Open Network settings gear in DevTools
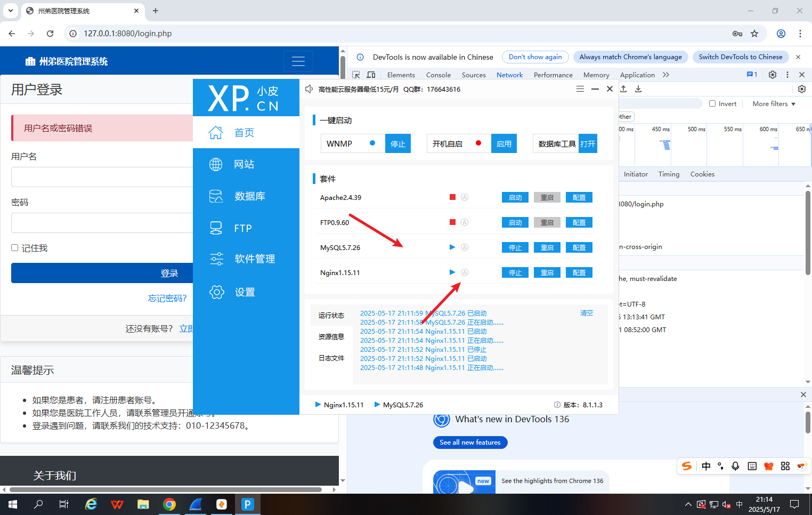 pos(802,89)
